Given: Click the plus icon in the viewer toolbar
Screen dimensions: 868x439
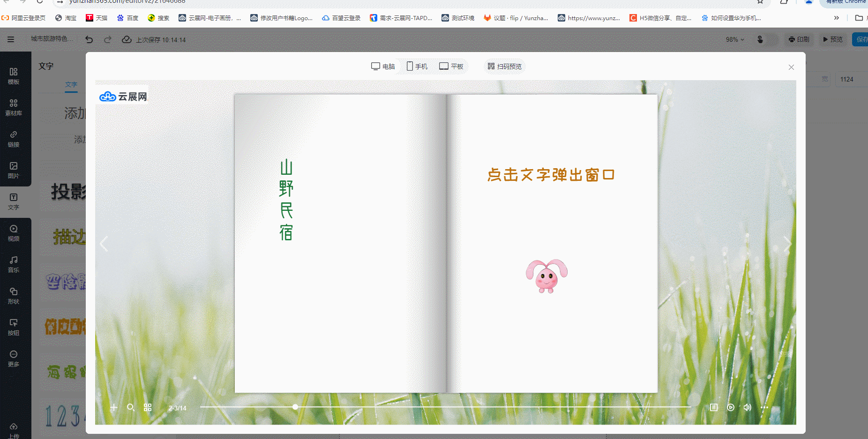Looking at the screenshot, I should (114, 408).
